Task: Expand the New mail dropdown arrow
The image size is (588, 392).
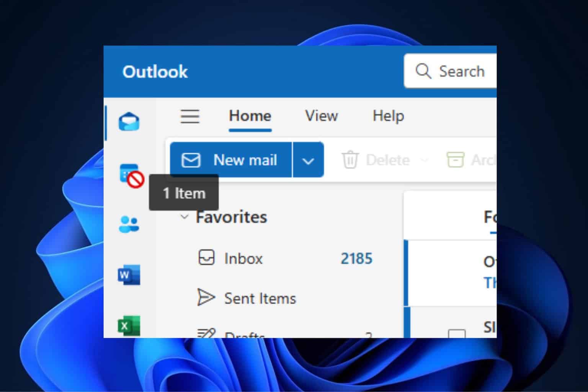Action: pos(308,160)
